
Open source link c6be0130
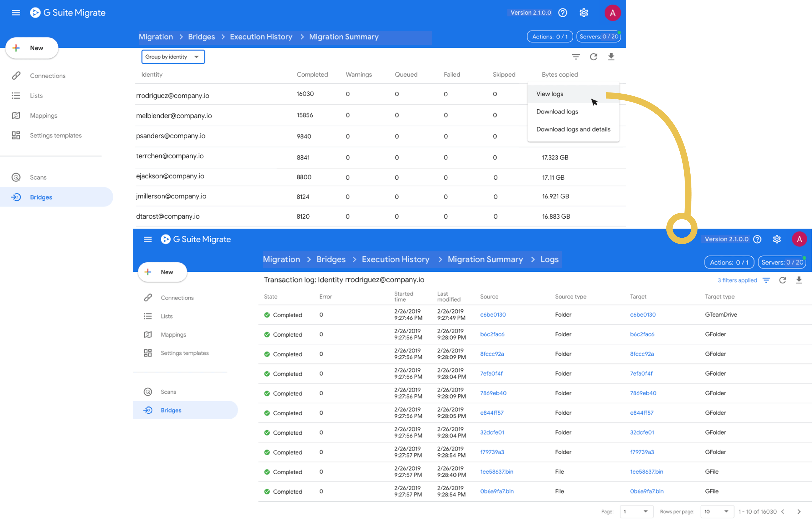[x=493, y=315]
